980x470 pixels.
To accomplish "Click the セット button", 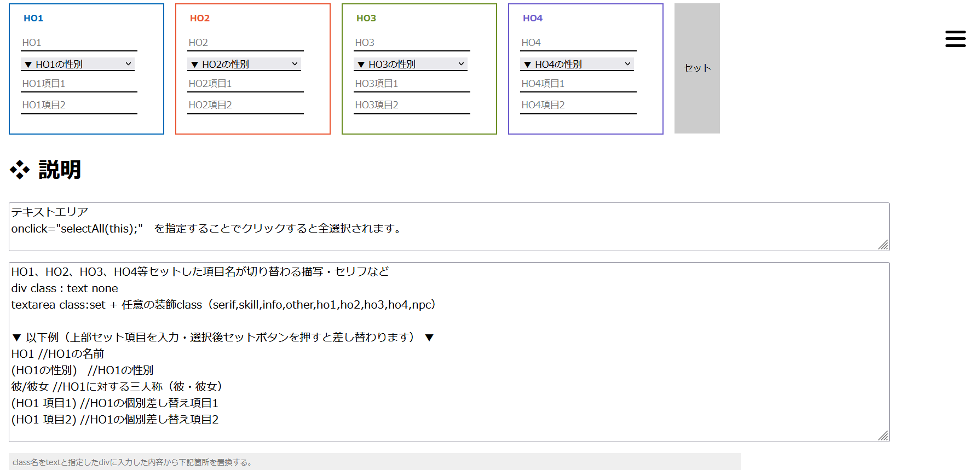I will (x=697, y=68).
